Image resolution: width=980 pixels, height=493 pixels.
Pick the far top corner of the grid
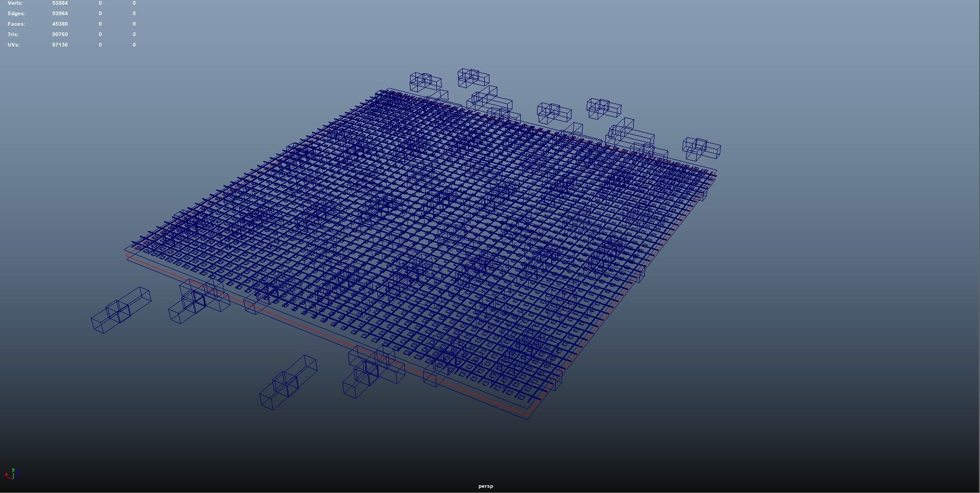[x=388, y=90]
